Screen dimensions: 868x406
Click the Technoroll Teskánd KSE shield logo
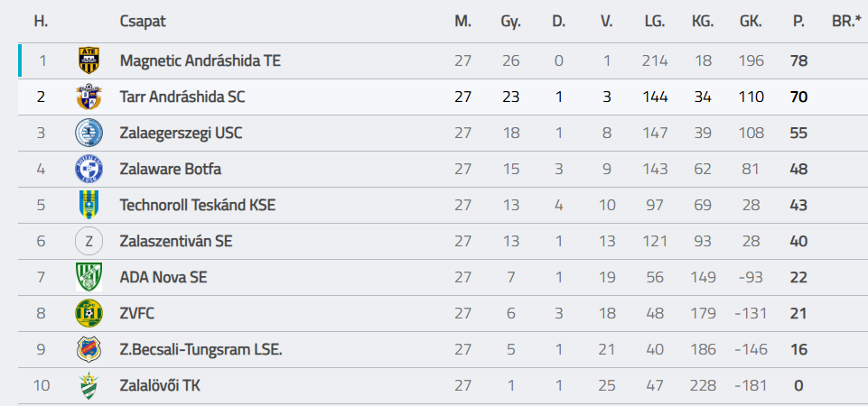click(x=89, y=205)
